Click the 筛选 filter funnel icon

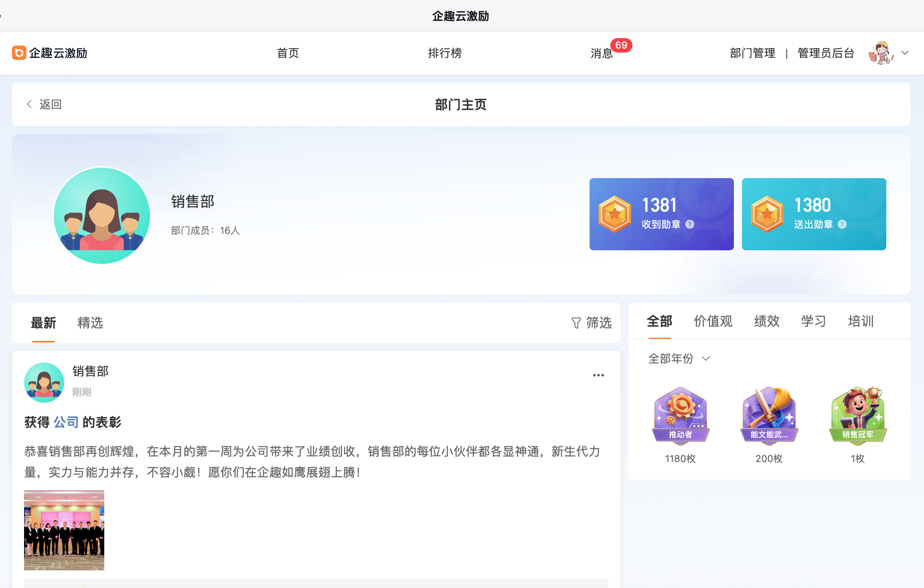[x=576, y=323]
